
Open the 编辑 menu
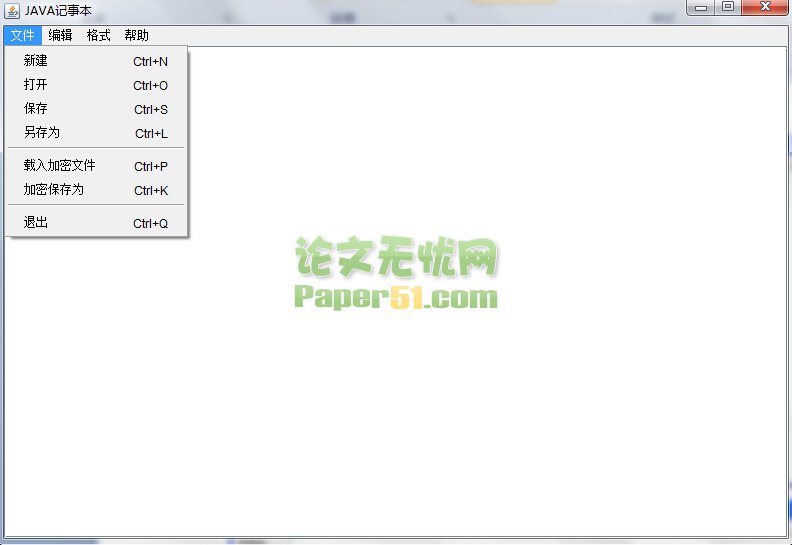click(x=61, y=35)
